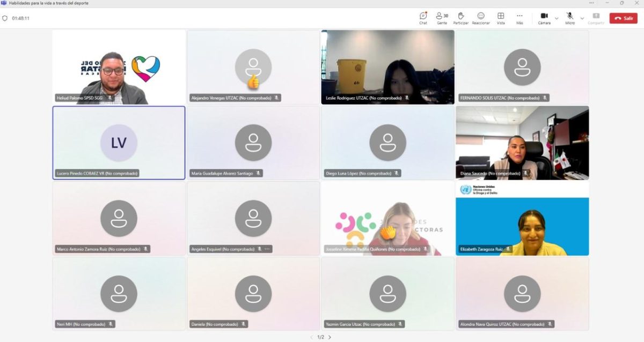
Task: Go to previous page of participants
Action: tap(311, 337)
